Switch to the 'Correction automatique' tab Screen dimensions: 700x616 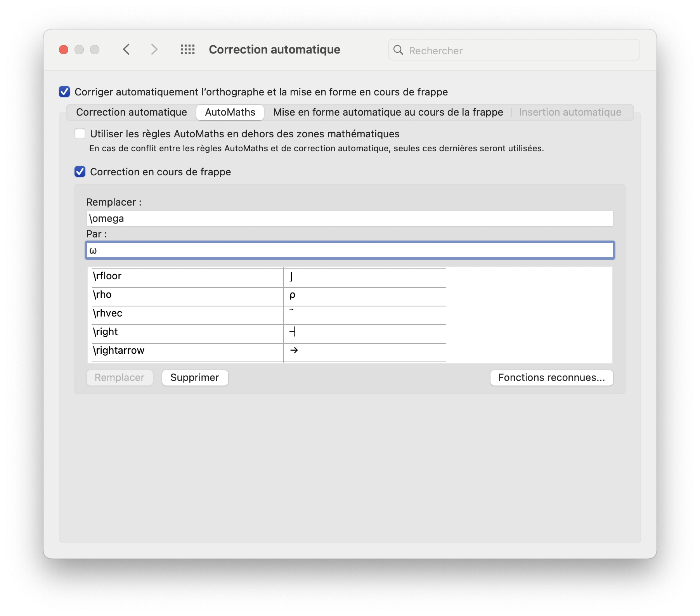[x=132, y=112]
